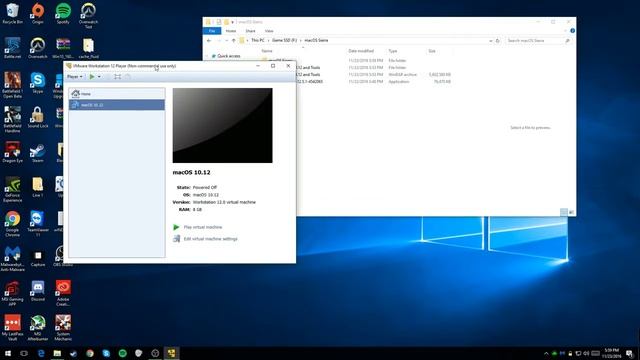This screenshot has height=360, width=640.
Task: Switch Explorer to large icons view
Action: [571, 212]
